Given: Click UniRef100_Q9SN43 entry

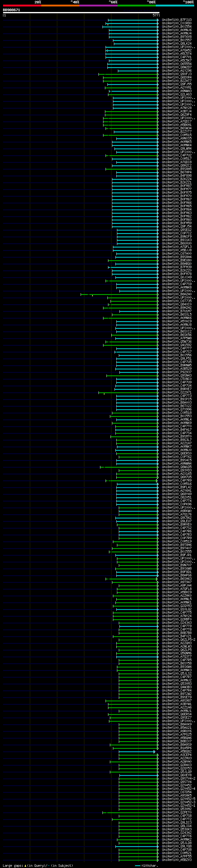Looking at the screenshot, I should [x=177, y=375].
